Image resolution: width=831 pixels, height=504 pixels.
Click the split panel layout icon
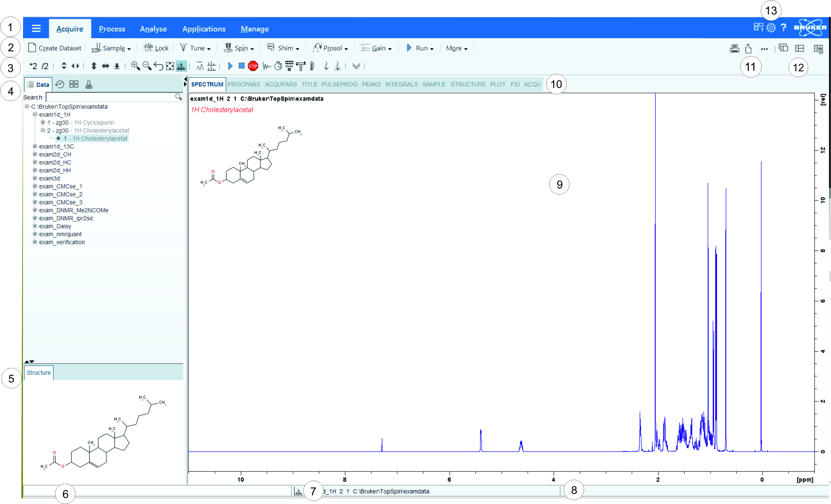point(800,48)
